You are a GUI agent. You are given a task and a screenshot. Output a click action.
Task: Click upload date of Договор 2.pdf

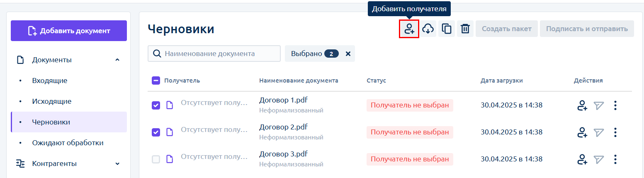coord(511,132)
